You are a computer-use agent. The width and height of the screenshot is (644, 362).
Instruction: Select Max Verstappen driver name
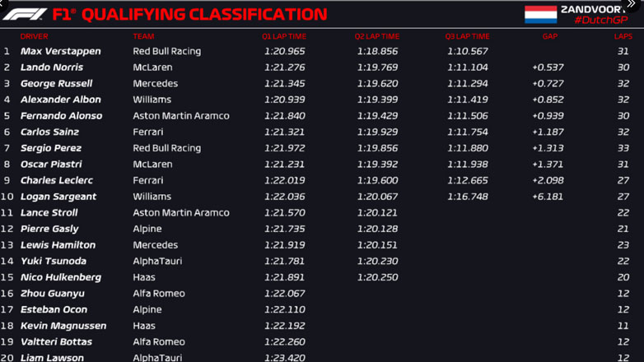pos(61,51)
